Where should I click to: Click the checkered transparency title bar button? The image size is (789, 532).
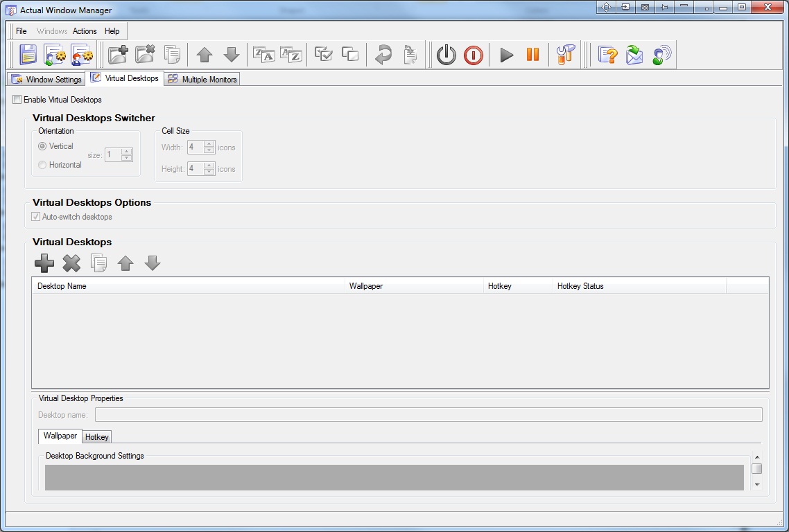(645, 7)
